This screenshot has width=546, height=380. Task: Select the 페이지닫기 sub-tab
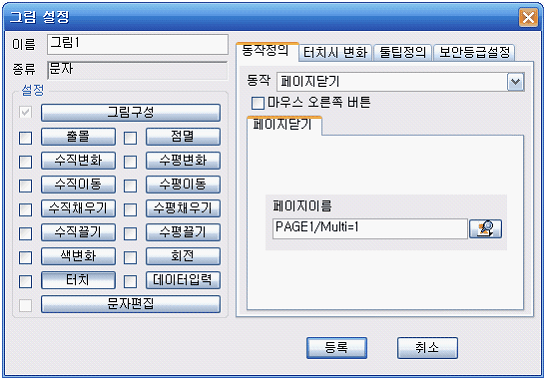[284, 125]
